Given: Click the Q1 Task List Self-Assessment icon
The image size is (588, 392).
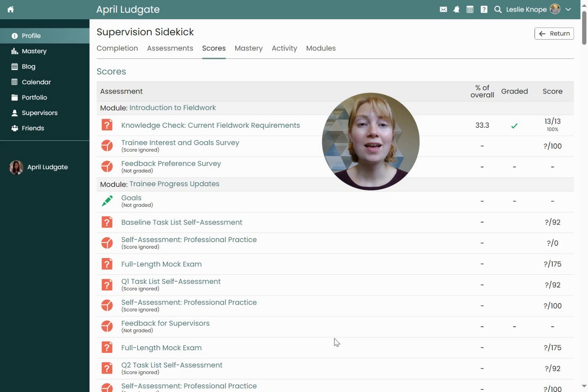Looking at the screenshot, I should [x=107, y=285].
